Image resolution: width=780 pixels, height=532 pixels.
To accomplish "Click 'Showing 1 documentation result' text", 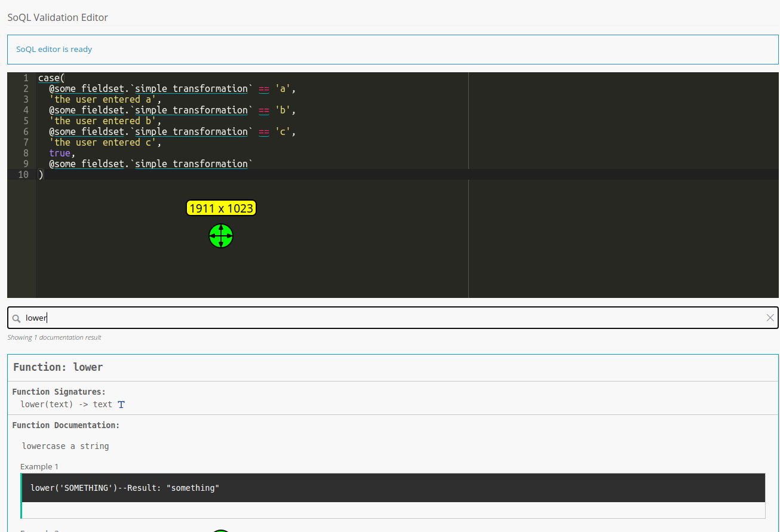I will pos(54,337).
